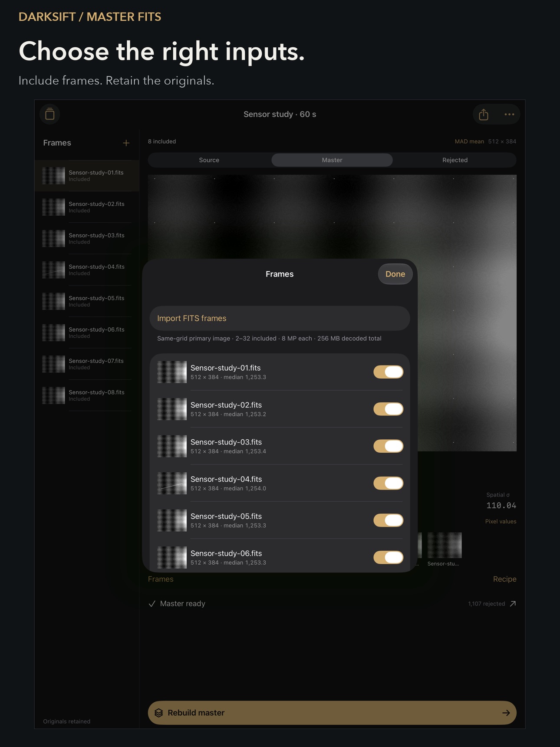Viewport: 560px width, 747px height.
Task: Select Sensor-study-05.fits in the sidebar
Action: [87, 301]
